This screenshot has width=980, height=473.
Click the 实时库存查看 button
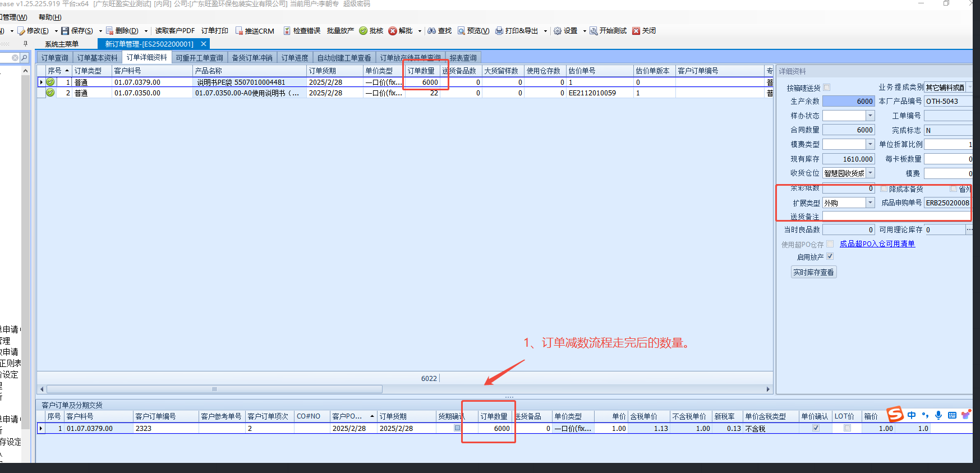coord(814,272)
